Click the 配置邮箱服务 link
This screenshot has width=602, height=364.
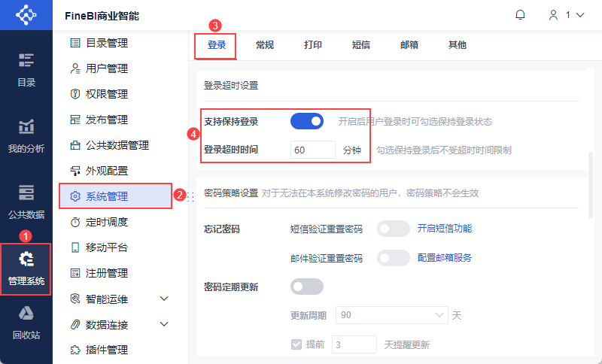point(445,258)
